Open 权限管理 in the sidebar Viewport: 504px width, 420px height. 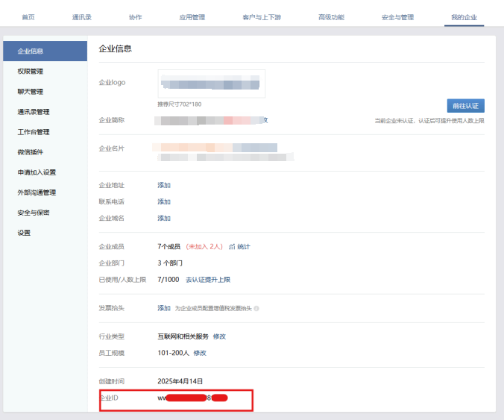coord(31,72)
